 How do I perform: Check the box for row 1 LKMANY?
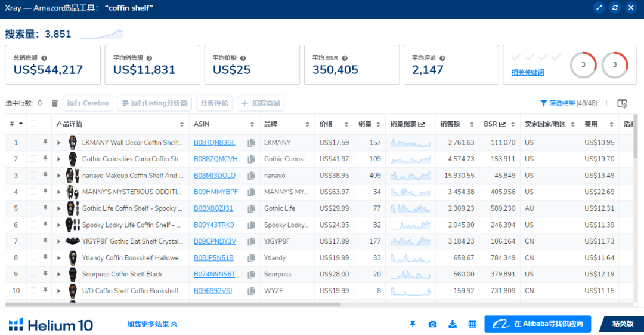point(33,142)
